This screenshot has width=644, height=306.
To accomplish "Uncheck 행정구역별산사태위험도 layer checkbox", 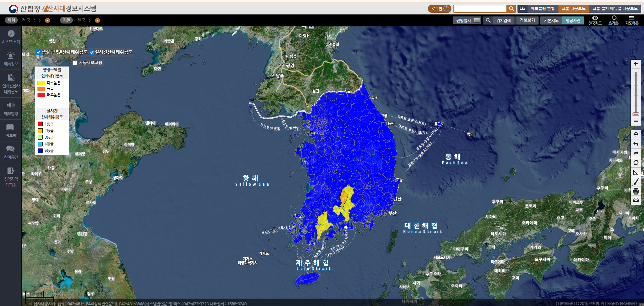I will pos(38,52).
